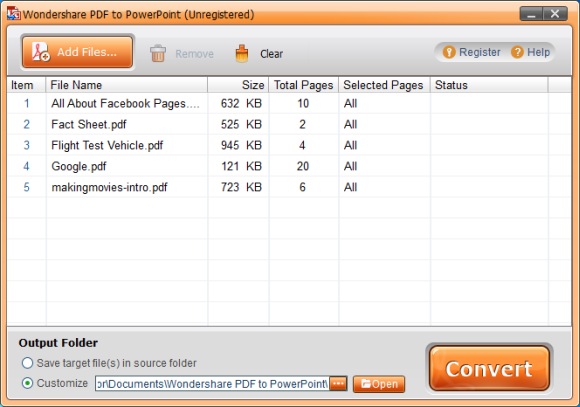Image resolution: width=580 pixels, height=407 pixels.
Task: Click the Convert button
Action: point(489,369)
